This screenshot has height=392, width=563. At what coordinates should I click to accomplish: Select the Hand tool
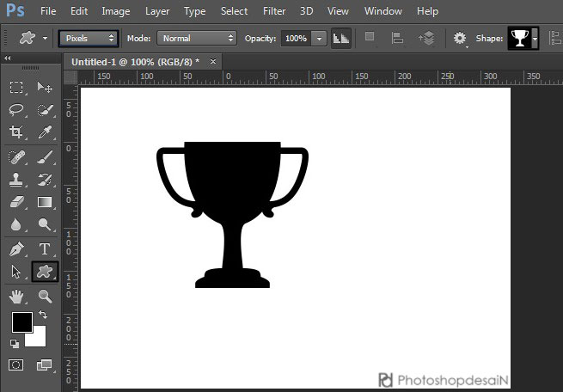pyautogui.click(x=16, y=297)
